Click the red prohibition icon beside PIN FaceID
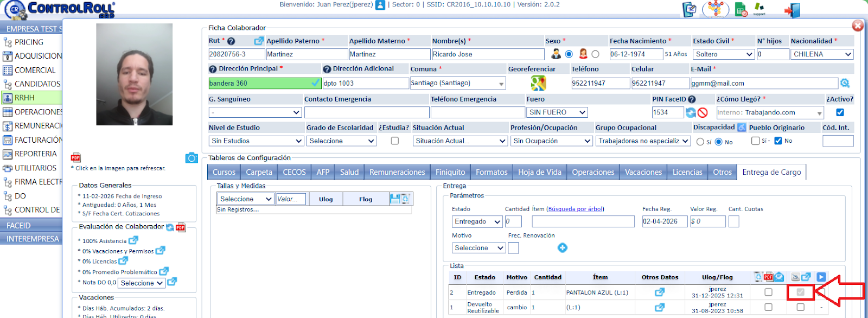The image size is (868, 318). tap(703, 113)
